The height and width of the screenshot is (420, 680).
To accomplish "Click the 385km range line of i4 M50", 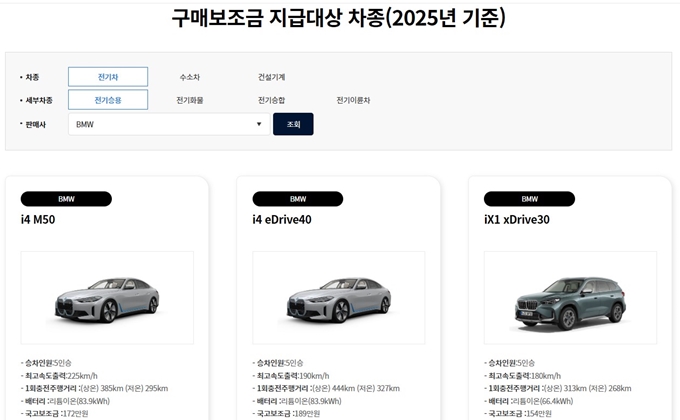I will click(x=94, y=388).
